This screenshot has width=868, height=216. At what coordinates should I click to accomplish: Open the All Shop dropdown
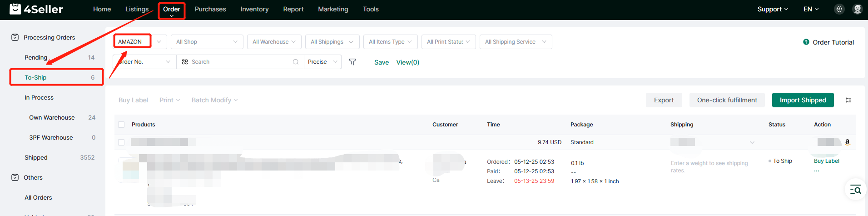tap(207, 42)
